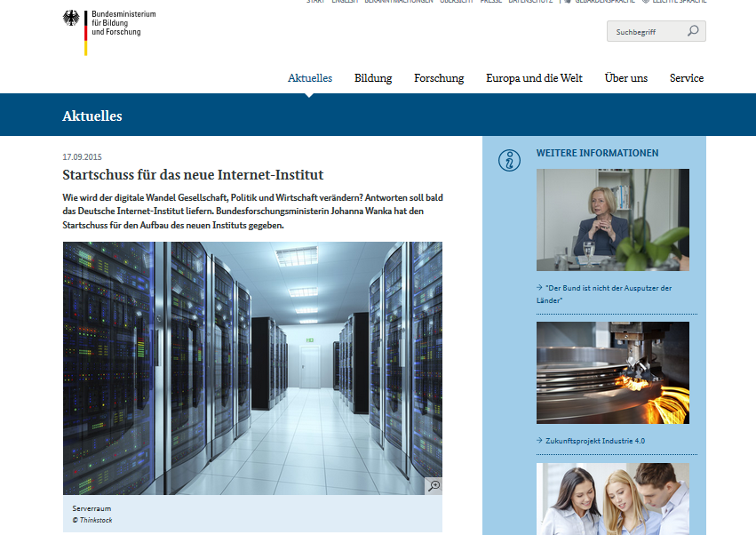Open the Aktuelles navigation menu item
This screenshot has width=756, height=535.
pyautogui.click(x=310, y=78)
